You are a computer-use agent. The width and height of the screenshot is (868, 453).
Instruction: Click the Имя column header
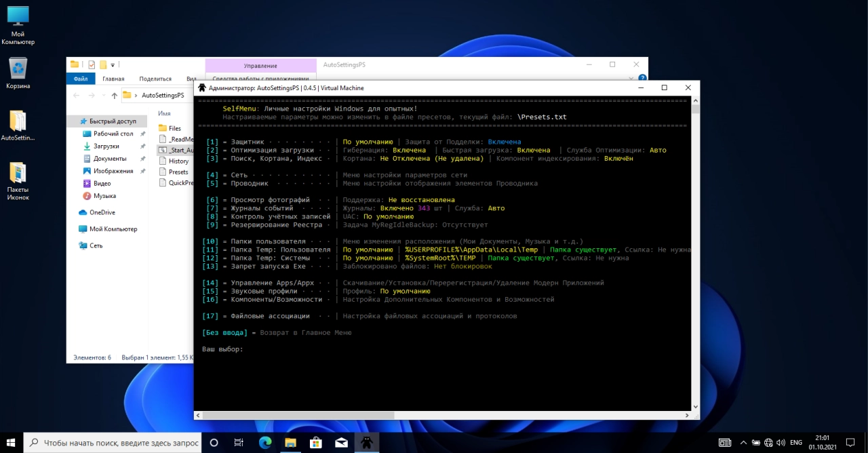(x=164, y=113)
